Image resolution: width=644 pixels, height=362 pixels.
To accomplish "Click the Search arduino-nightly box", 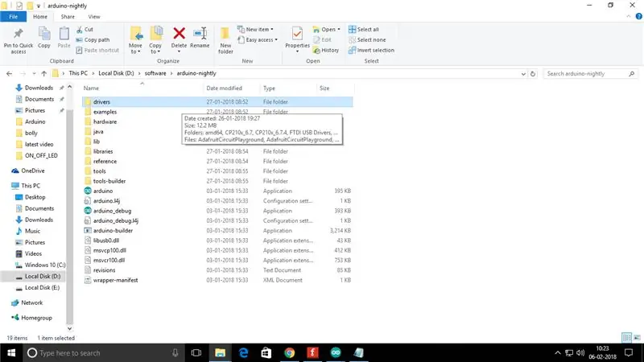I will (591, 73).
